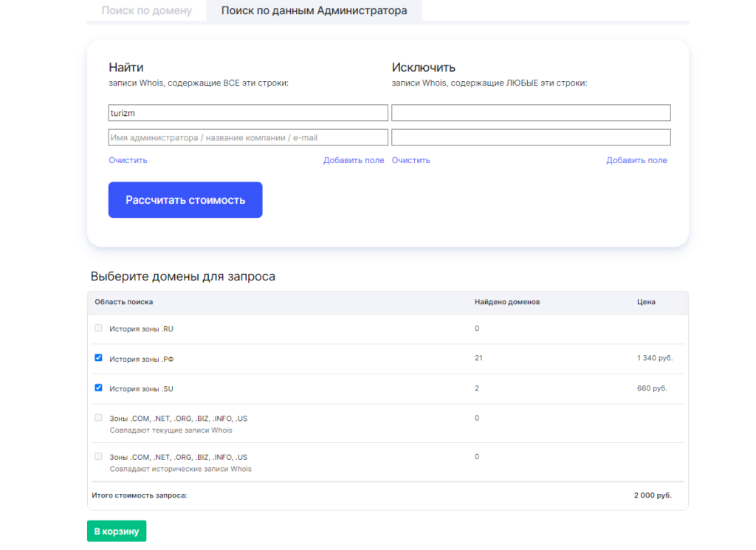Toggle checkbox for "Совпадают текущие записи Whois"
Screen dimensions: 756x550
pyautogui.click(x=99, y=418)
